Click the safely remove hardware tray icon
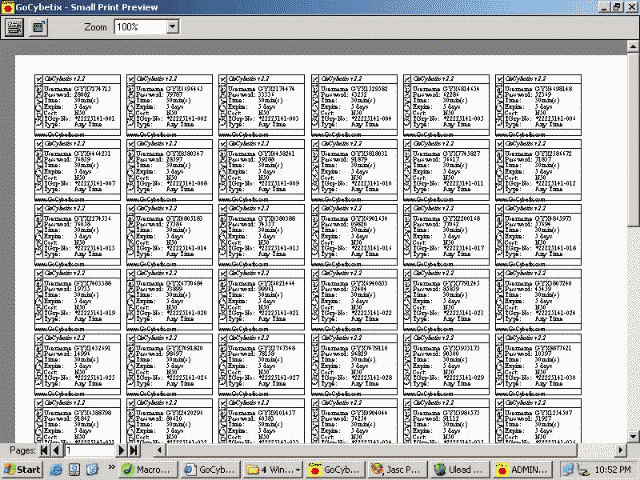This screenshot has height=480, width=640. tap(582, 470)
